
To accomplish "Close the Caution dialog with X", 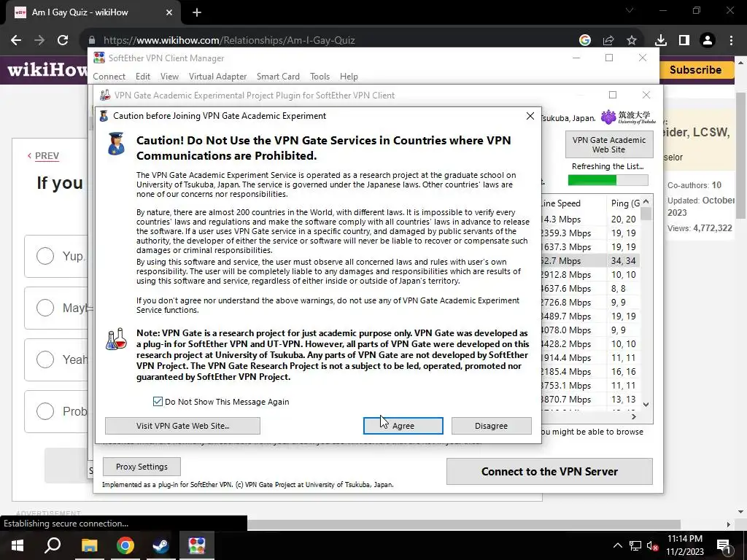I will point(530,116).
